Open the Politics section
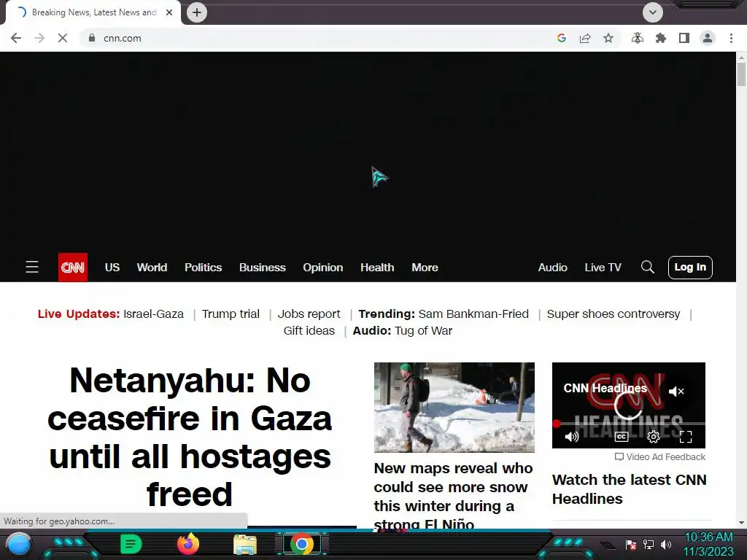 coord(203,268)
